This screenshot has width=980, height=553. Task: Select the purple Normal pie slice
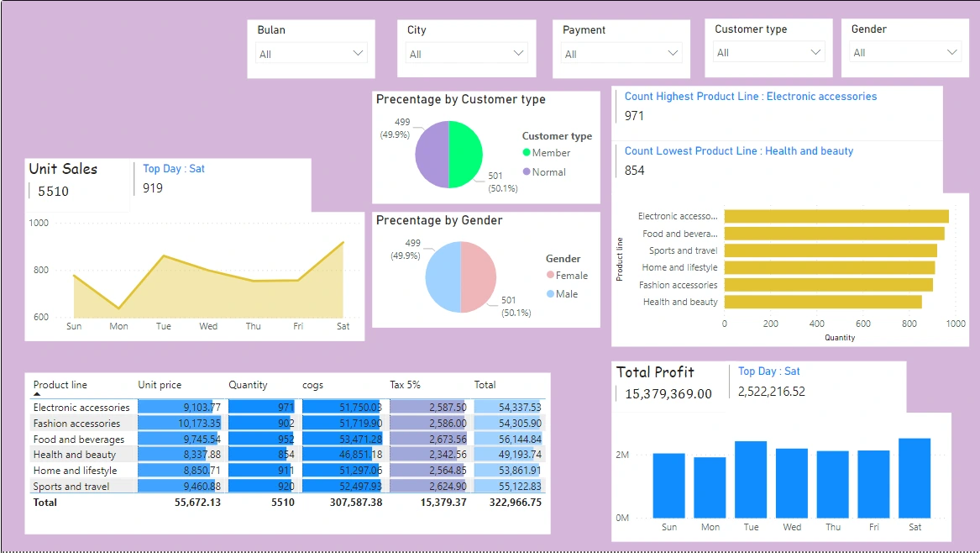coord(432,155)
